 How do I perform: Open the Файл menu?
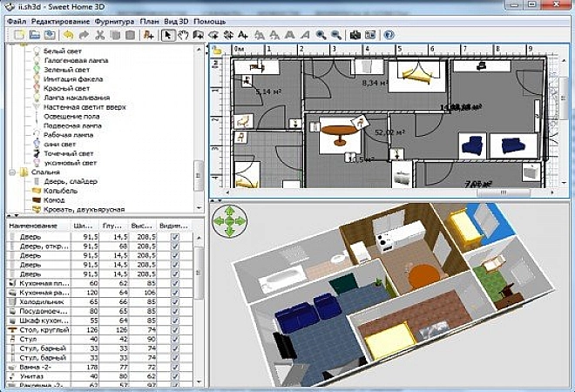(17, 20)
